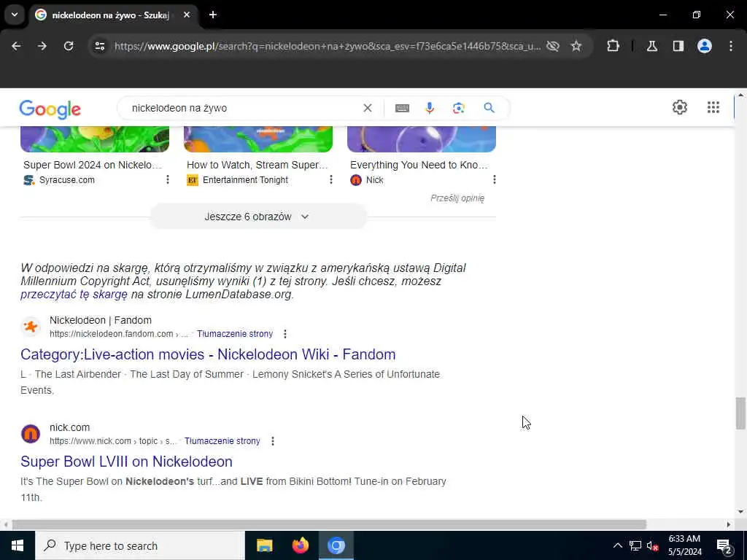Click the vertical scrollbar thumb

coord(740,413)
